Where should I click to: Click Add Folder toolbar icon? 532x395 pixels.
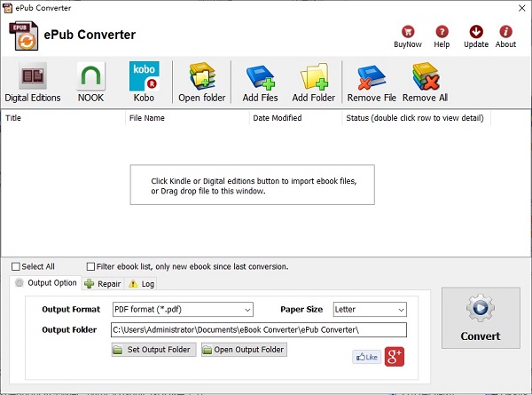313,82
